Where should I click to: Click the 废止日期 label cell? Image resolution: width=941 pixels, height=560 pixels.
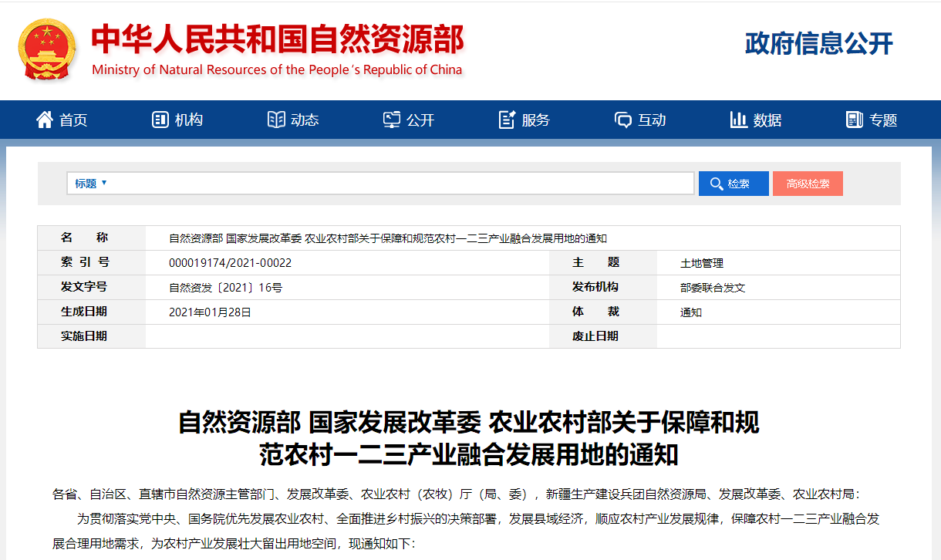click(x=603, y=336)
